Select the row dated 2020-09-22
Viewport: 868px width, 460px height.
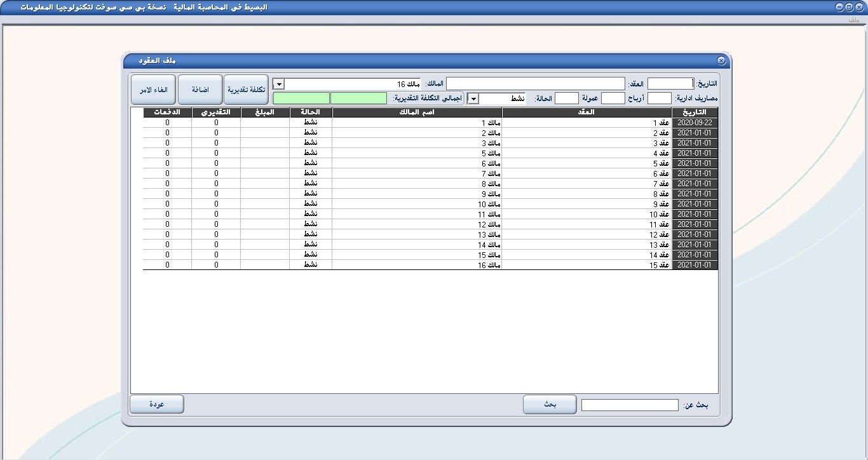point(695,123)
